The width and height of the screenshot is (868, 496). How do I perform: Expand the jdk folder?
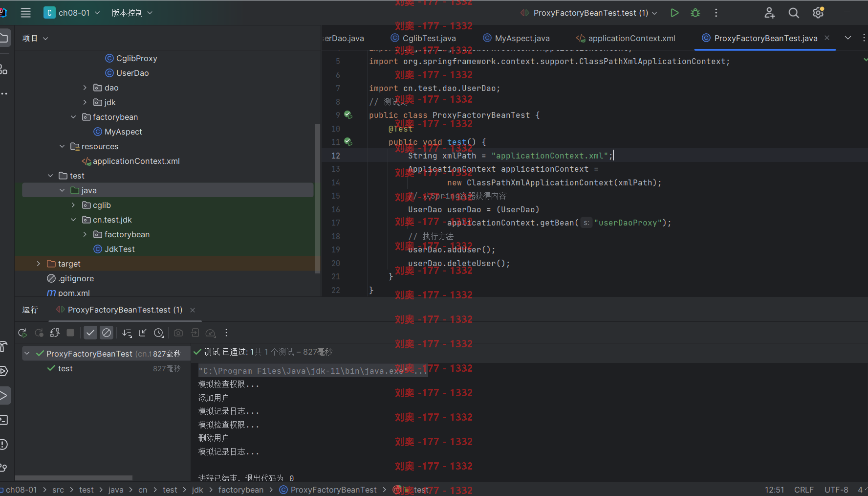pos(85,102)
